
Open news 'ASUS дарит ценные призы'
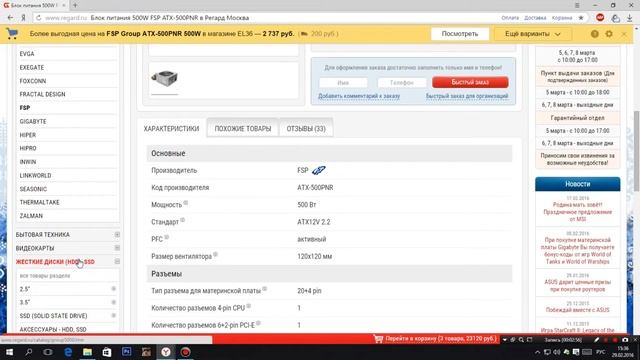pos(578,285)
